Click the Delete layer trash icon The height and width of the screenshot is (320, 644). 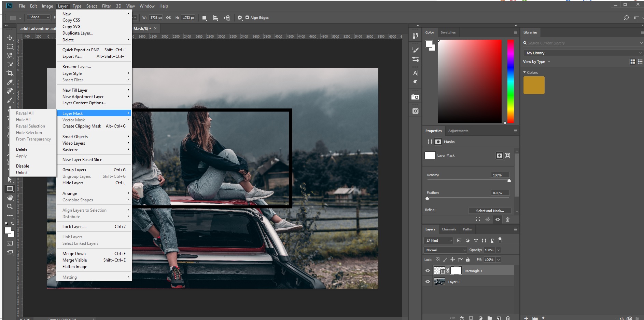tap(508, 318)
